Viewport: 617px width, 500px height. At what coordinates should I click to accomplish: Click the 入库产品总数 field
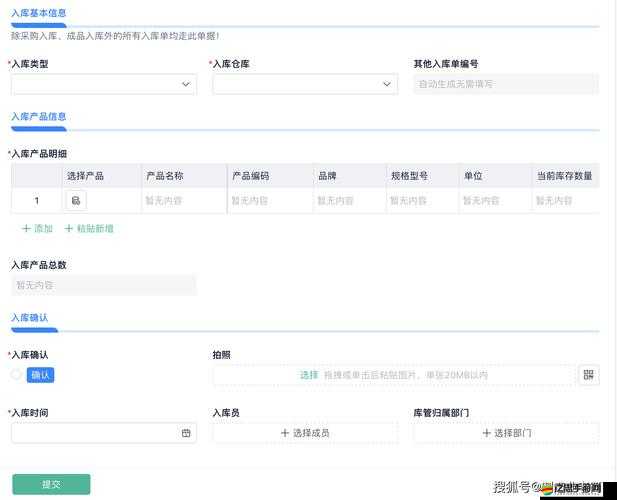coord(104,285)
